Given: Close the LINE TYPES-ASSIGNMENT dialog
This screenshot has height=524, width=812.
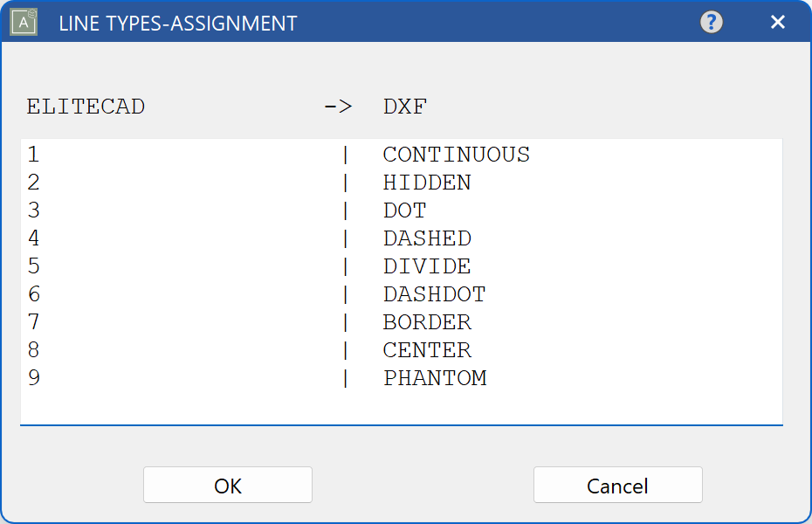Looking at the screenshot, I should [x=777, y=22].
